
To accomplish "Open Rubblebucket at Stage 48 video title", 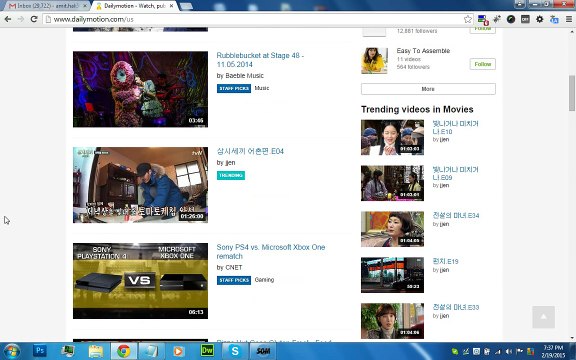I will (x=260, y=60).
